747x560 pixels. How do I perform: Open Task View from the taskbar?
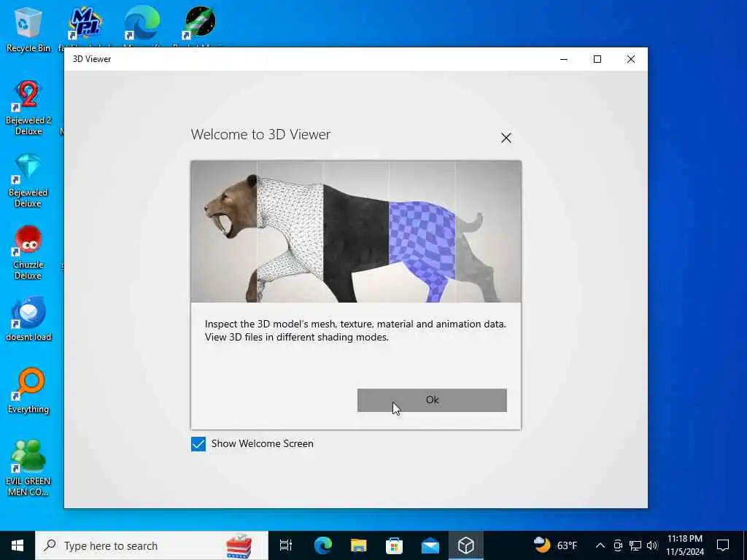(x=286, y=545)
